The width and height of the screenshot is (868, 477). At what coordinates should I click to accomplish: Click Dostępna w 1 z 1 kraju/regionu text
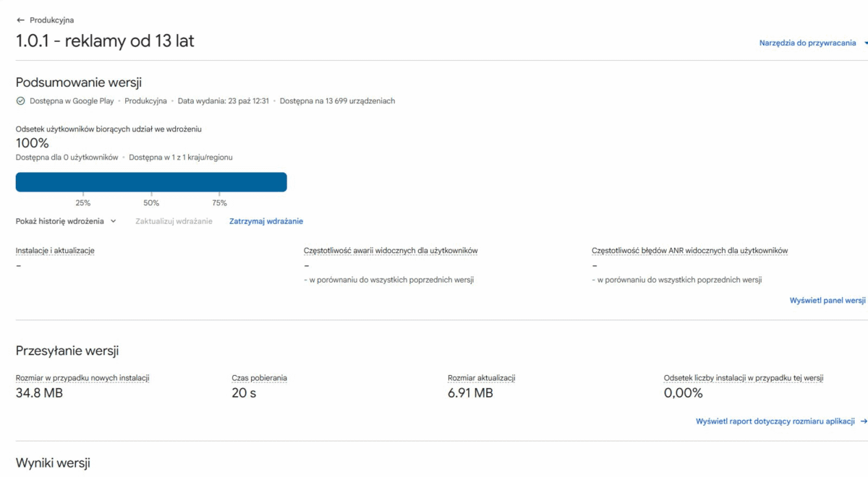click(x=181, y=157)
